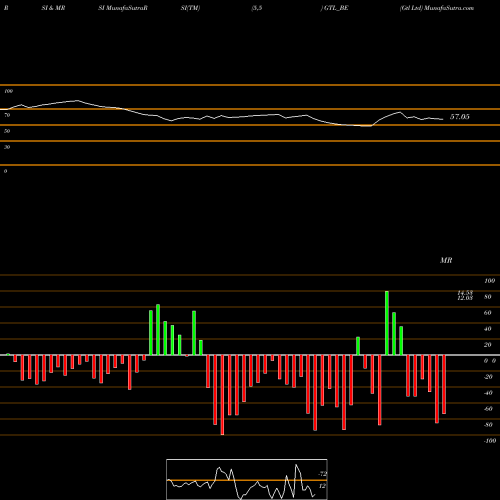Select the GTL_BE ticker text in header

click(336, 8)
